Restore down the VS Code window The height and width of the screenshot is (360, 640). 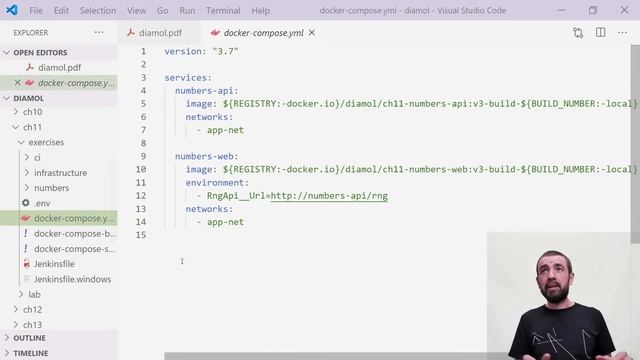pos(593,10)
